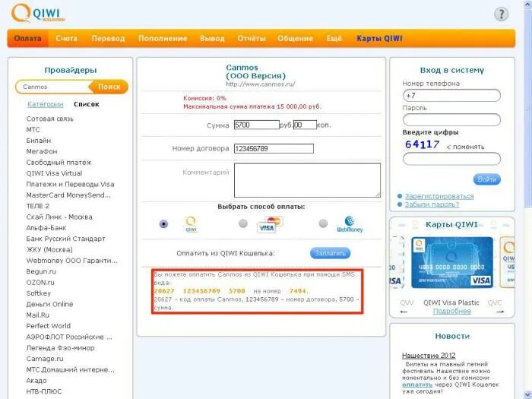The height and width of the screenshot is (399, 532).
Task: Open the Отчёты tab
Action: click(x=252, y=38)
